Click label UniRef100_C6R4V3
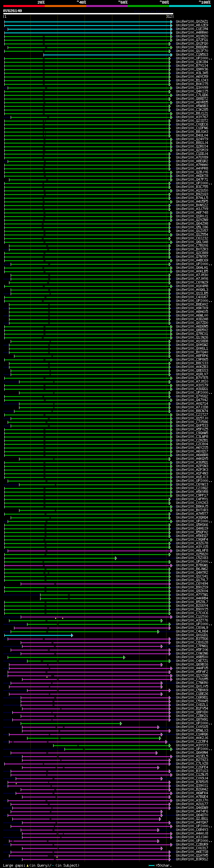The width and height of the screenshot is (214, 868). coord(192,830)
